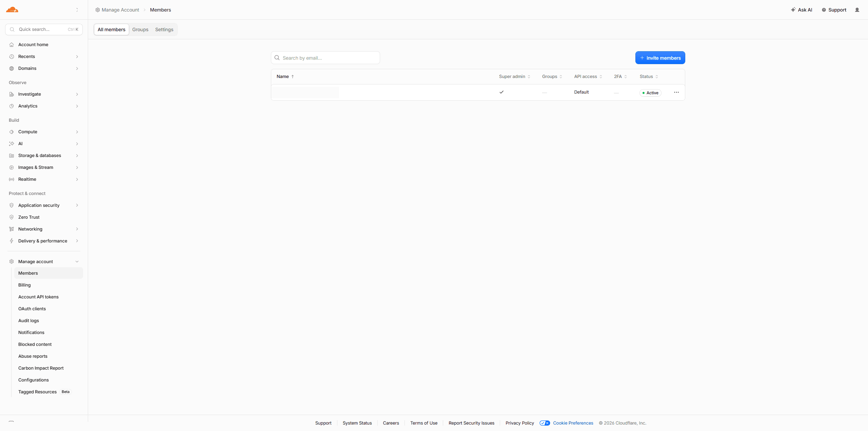Viewport: 868px width, 431px height.
Task: Toggle the Cookie Preferences privacy switch icon
Action: point(545,423)
